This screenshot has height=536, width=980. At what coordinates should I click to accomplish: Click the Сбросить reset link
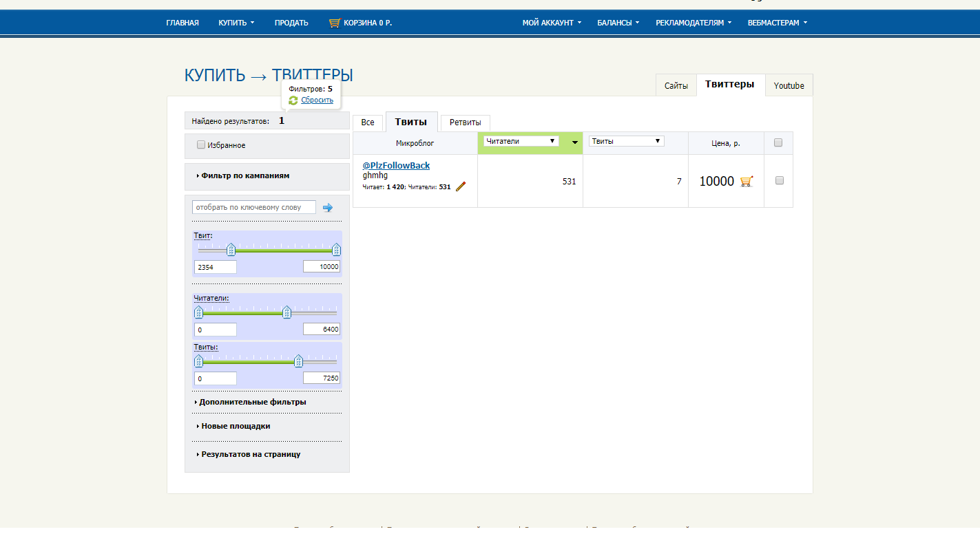pos(317,100)
